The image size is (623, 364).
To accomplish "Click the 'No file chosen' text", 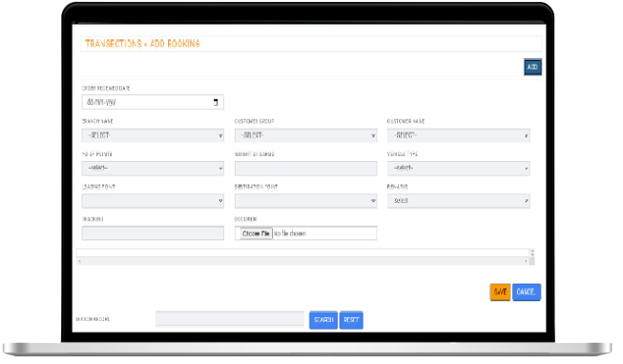I will [x=290, y=233].
